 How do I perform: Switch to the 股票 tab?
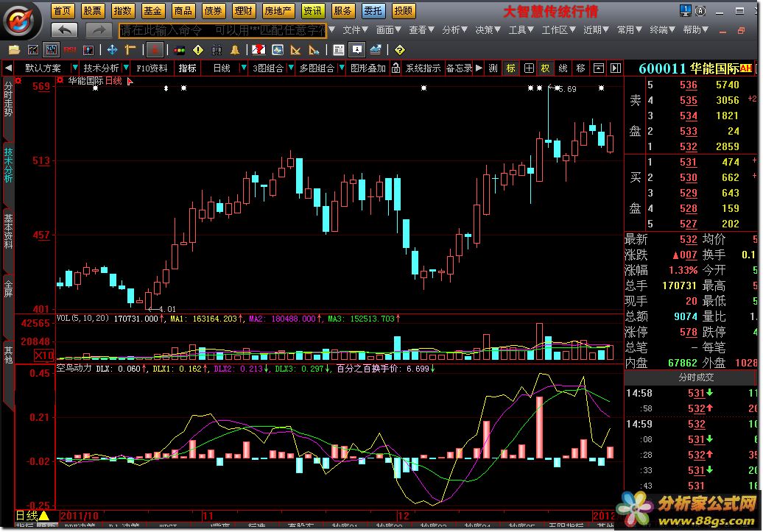click(92, 11)
